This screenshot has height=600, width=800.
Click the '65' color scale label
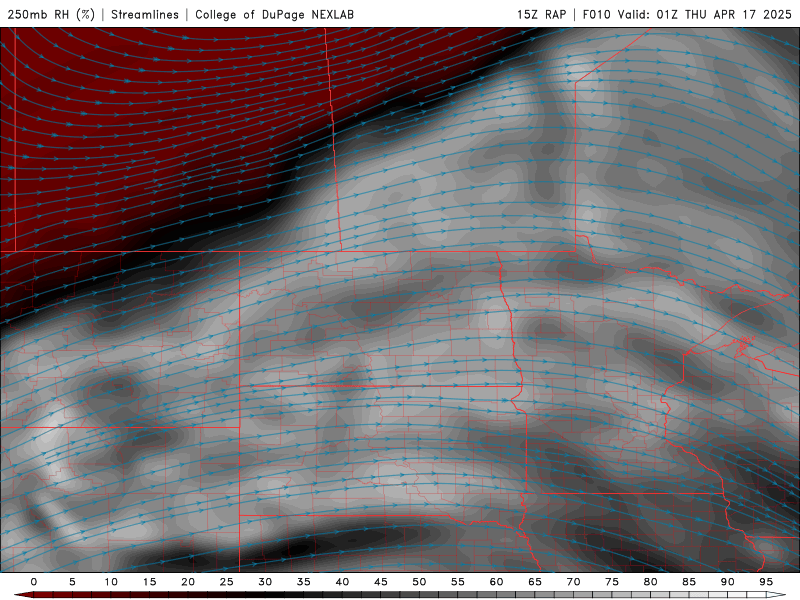point(535,582)
